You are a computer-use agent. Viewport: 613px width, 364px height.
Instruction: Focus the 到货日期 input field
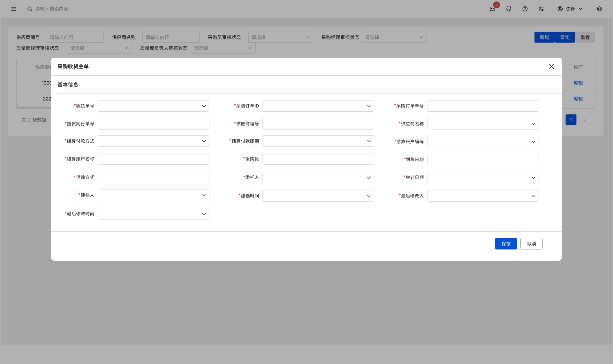click(x=483, y=160)
